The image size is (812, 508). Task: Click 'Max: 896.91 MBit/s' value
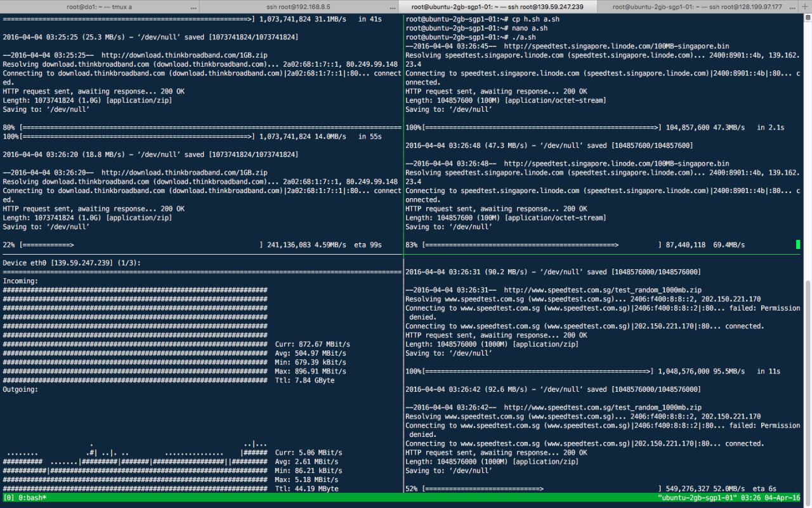coord(311,371)
